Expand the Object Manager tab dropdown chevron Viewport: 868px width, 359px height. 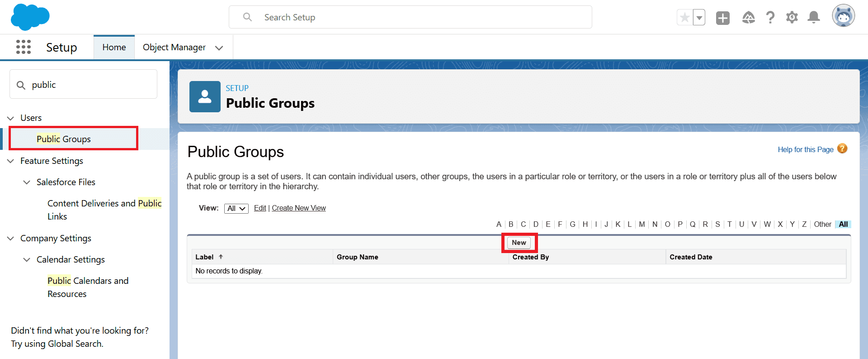click(x=219, y=48)
